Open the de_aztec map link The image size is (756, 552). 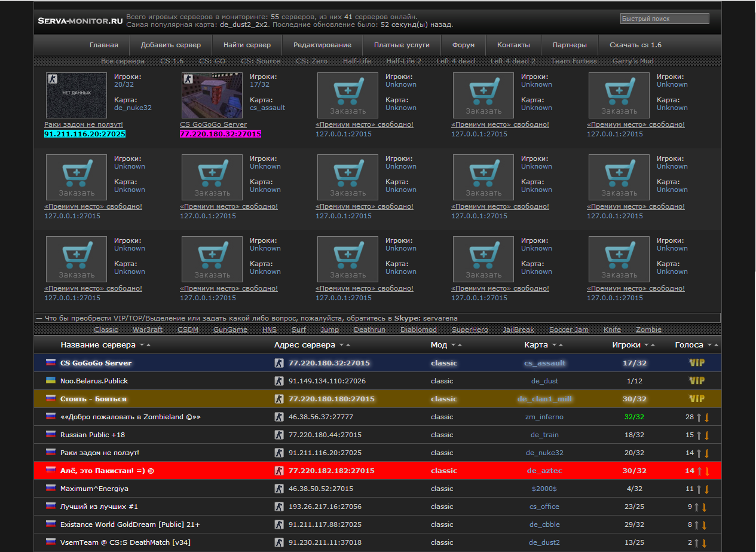[544, 471]
